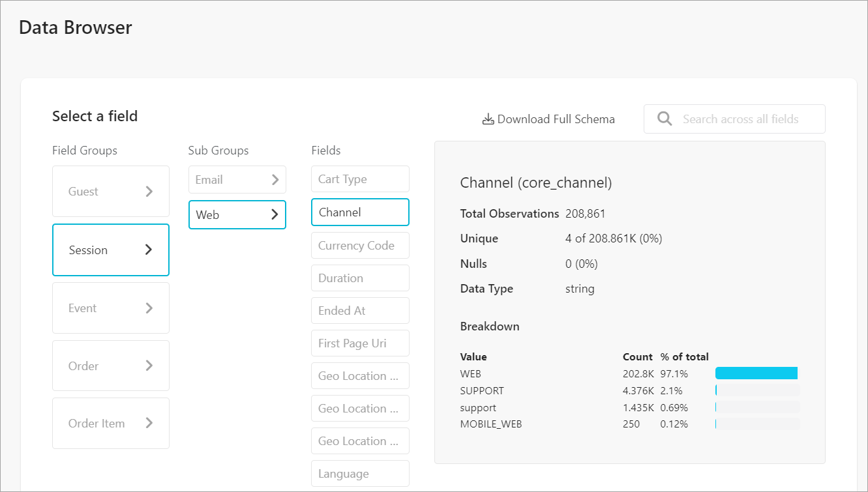The width and height of the screenshot is (868, 492).
Task: Click the Data Type value string
Action: (580, 289)
